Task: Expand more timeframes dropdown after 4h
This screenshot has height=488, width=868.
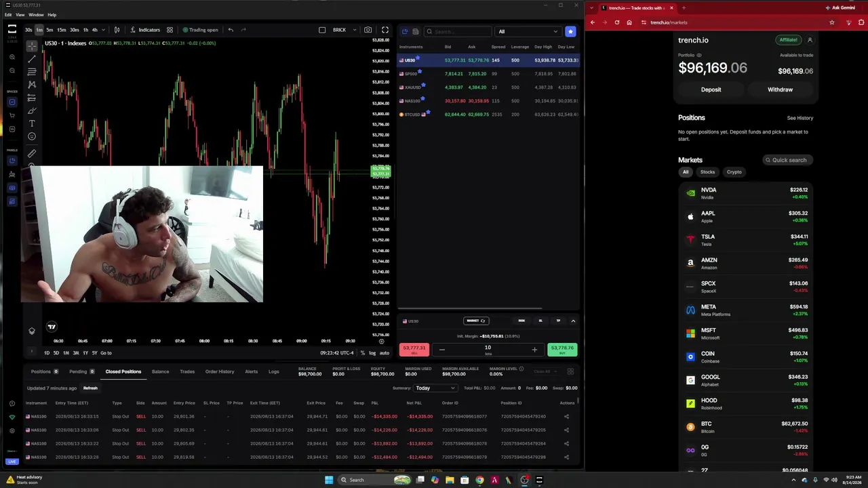Action: [x=103, y=30]
